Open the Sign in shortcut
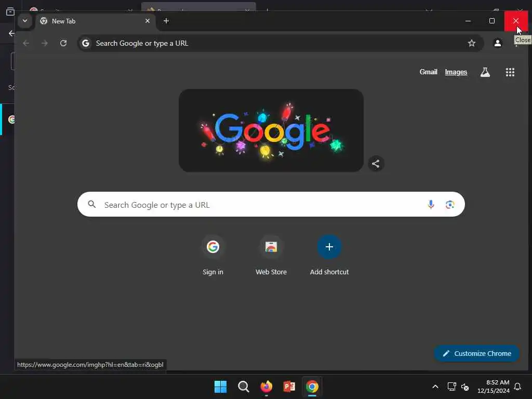532x399 pixels. click(212, 255)
